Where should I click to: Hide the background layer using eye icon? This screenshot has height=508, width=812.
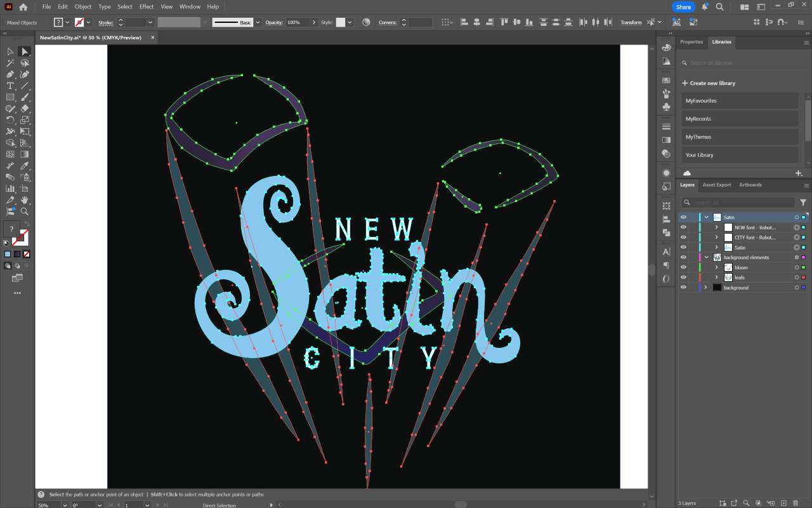[x=683, y=288]
